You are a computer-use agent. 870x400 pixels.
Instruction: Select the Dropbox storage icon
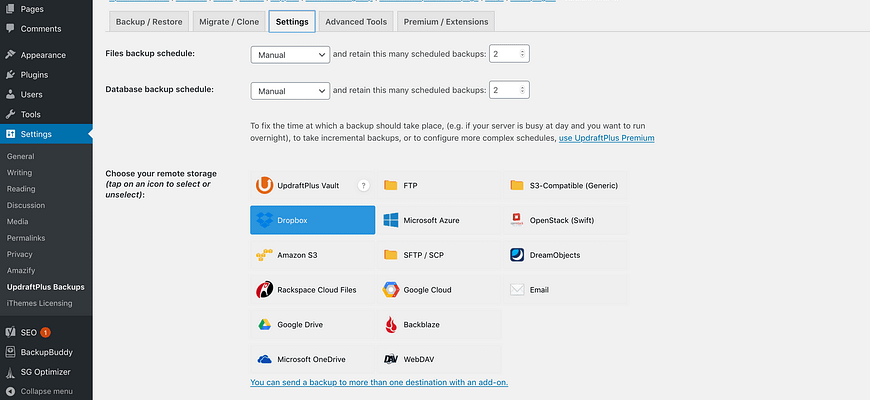312,220
